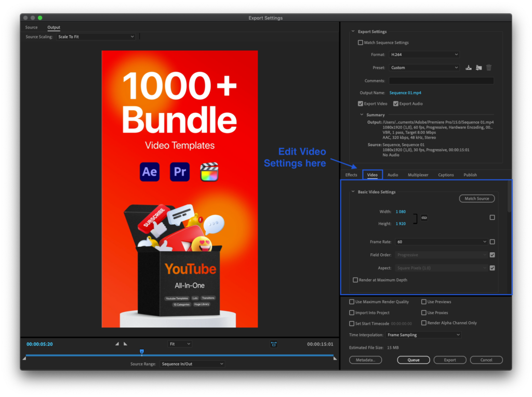This screenshot has width=532, height=397.
Task: Send the export to Queue
Action: [x=414, y=360]
